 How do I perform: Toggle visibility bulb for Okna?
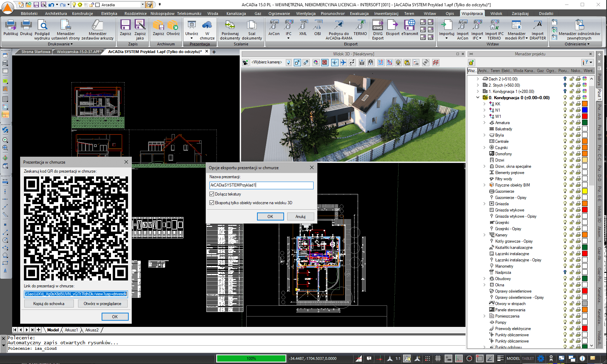coord(565,285)
